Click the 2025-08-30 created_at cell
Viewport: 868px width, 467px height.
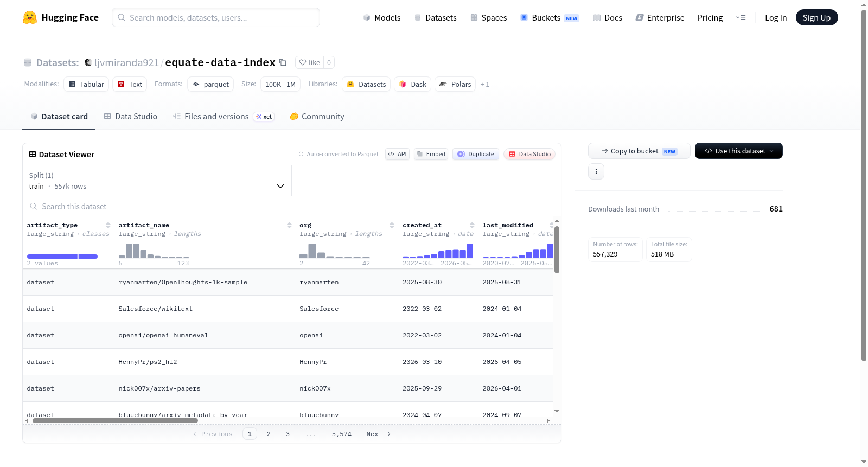438,282
